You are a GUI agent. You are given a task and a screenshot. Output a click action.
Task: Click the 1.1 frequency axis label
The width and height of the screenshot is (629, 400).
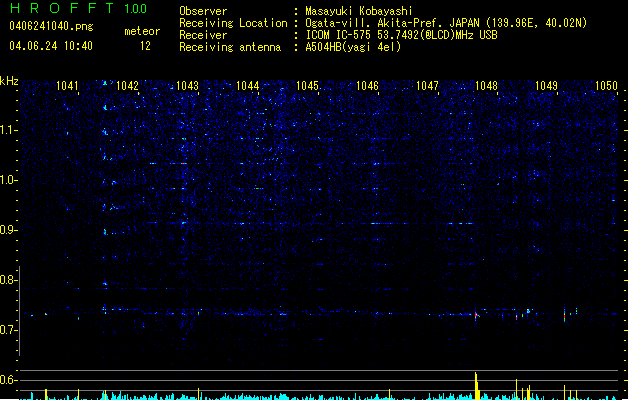[9, 130]
